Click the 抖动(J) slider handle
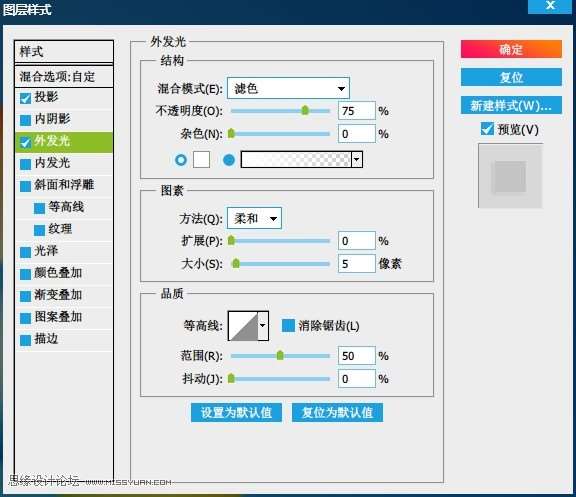 tap(231, 378)
